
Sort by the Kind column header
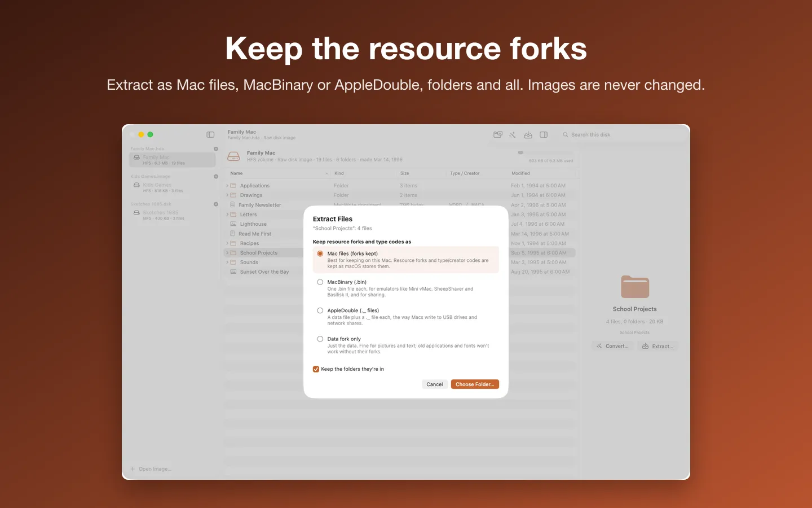point(364,173)
